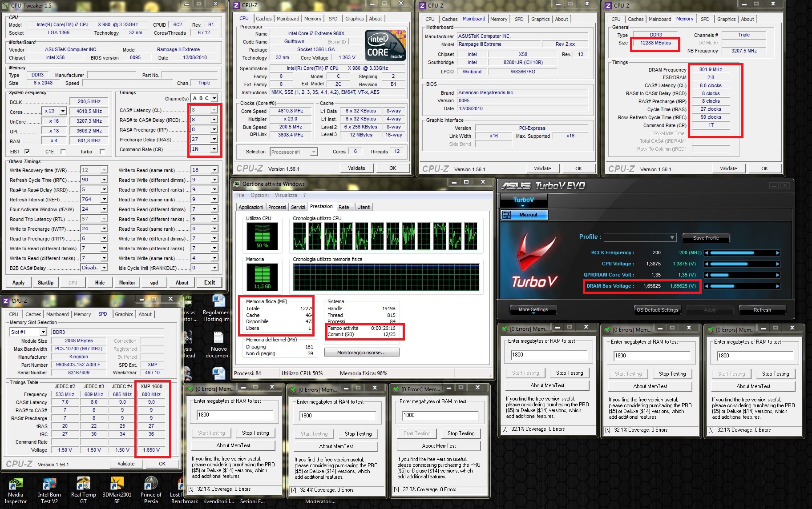Click DRAM Bus Voltage increase arrow

(x=778, y=286)
